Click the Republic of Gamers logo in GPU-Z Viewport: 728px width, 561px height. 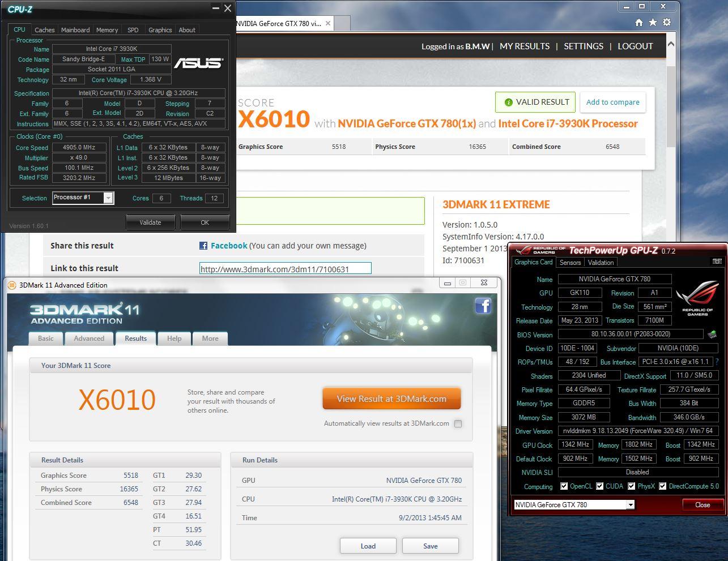(697, 298)
